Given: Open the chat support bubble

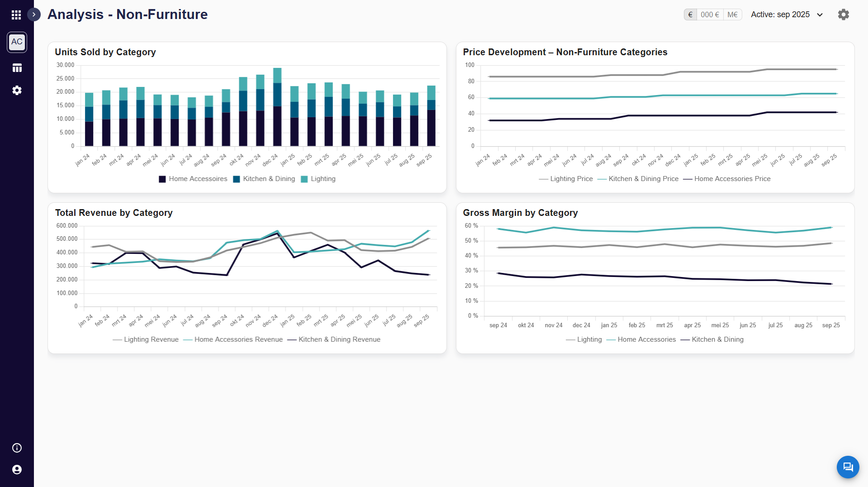Looking at the screenshot, I should click(848, 467).
